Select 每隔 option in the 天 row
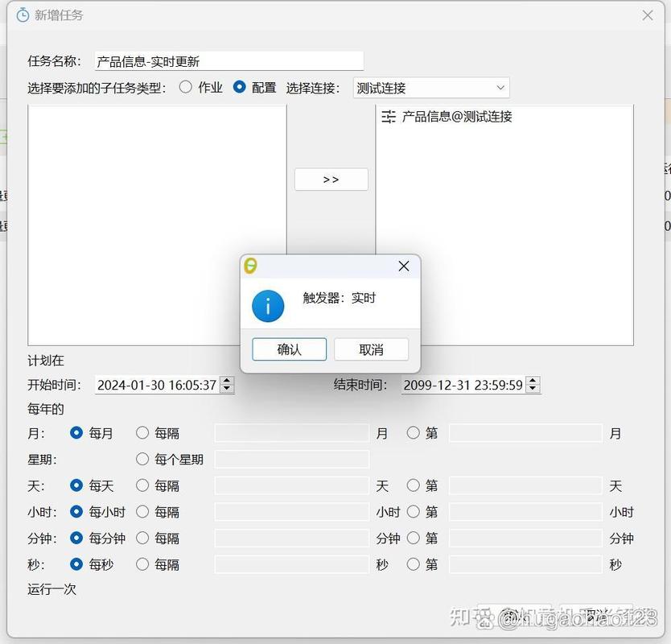The width and height of the screenshot is (671, 644). tap(142, 485)
